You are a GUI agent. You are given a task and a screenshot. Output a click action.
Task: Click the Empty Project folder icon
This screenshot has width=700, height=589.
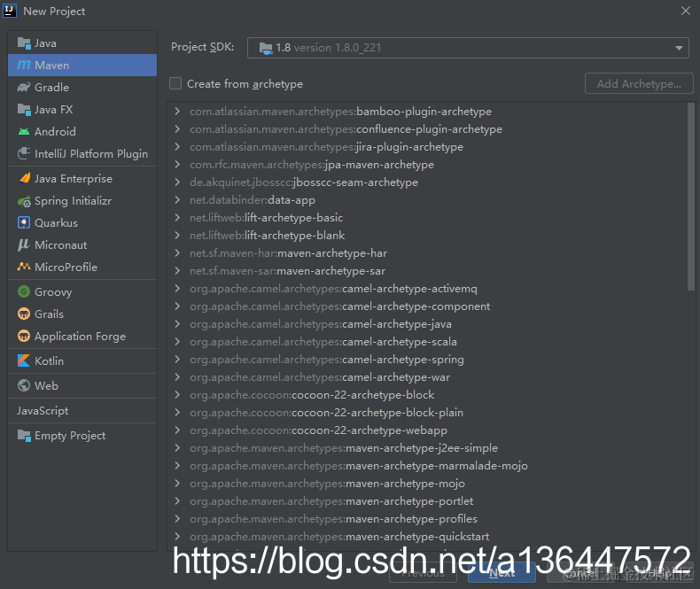click(x=24, y=435)
